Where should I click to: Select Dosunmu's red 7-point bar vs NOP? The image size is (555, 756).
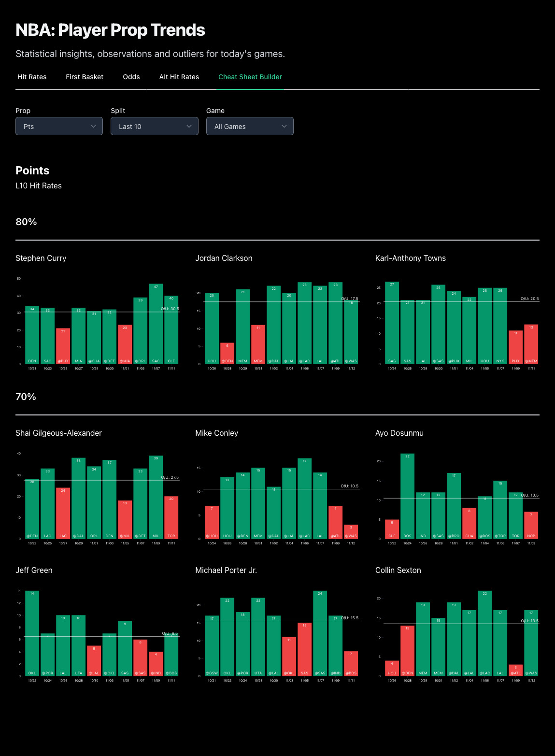click(x=531, y=526)
